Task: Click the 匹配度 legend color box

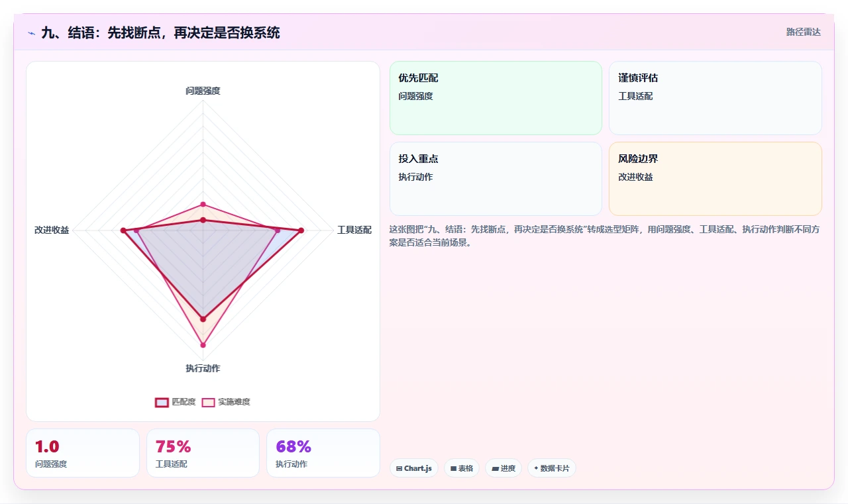Action: coord(162,402)
